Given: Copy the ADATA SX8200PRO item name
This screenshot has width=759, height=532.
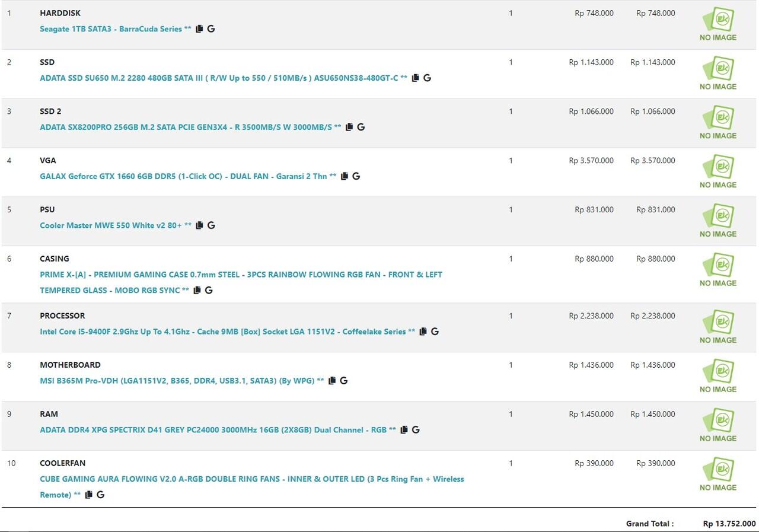Looking at the screenshot, I should 349,127.
